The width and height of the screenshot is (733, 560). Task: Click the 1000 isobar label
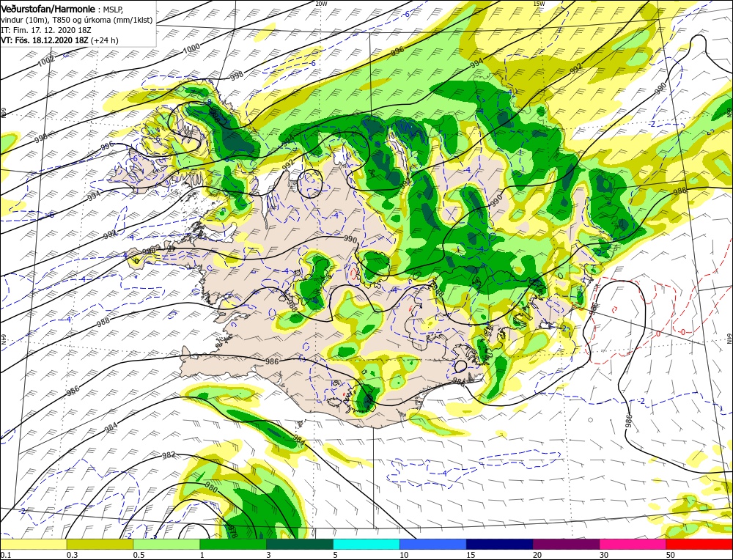pyautogui.click(x=191, y=47)
